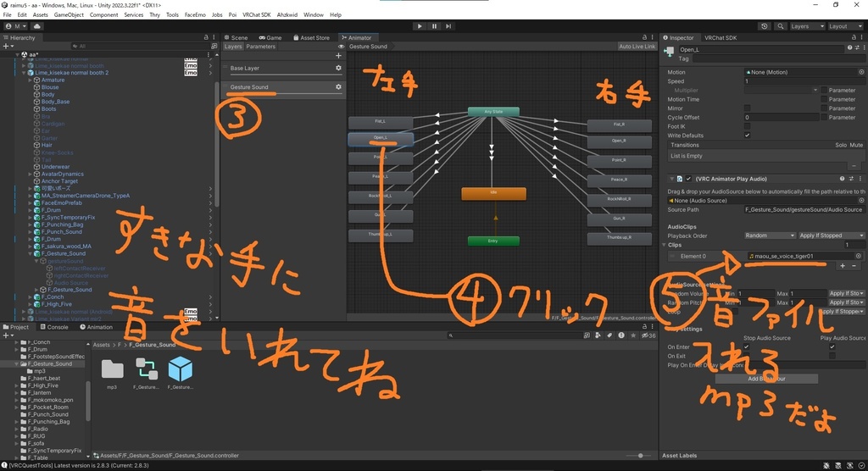868x471 pixels.
Task: Collapse Lime_kisekae normal booth 2
Action: coord(23,73)
